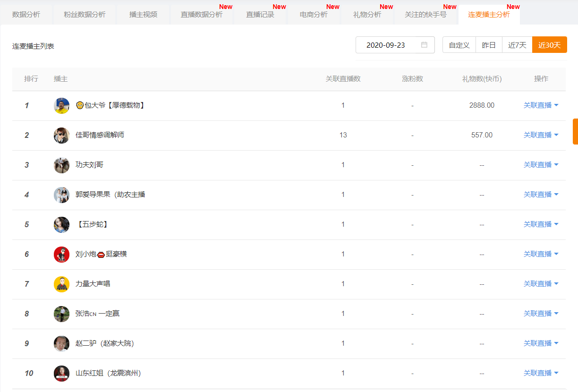Click the calendar icon in date field

click(x=424, y=45)
